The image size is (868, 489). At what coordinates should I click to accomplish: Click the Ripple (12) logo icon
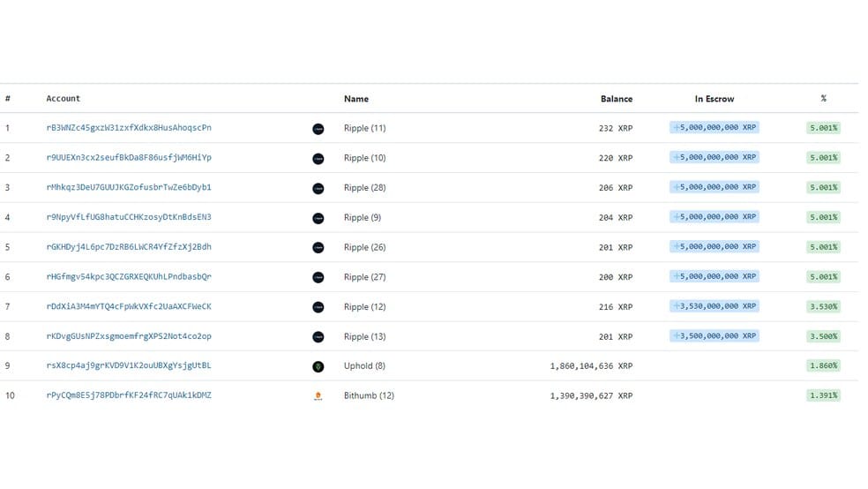[x=318, y=307]
